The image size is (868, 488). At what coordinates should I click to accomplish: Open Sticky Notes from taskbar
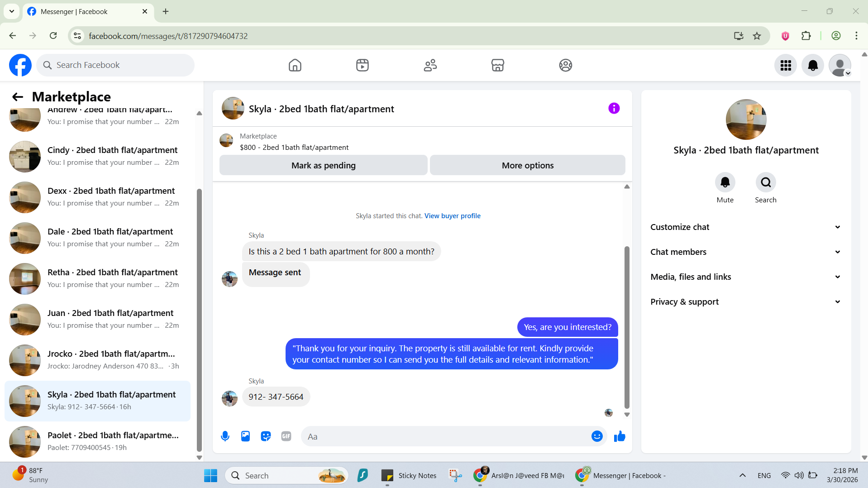tap(409, 475)
